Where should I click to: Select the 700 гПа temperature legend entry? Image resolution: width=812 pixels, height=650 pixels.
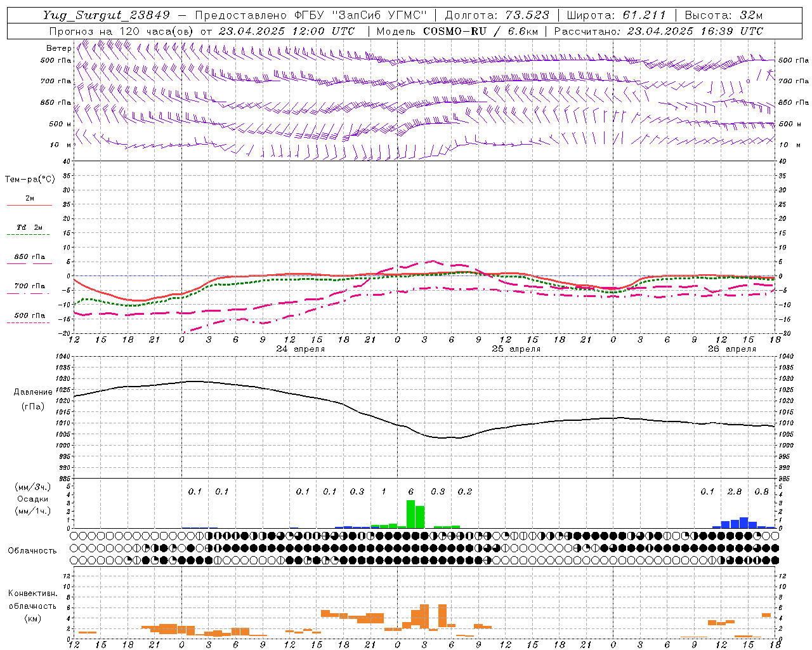[x=30, y=286]
